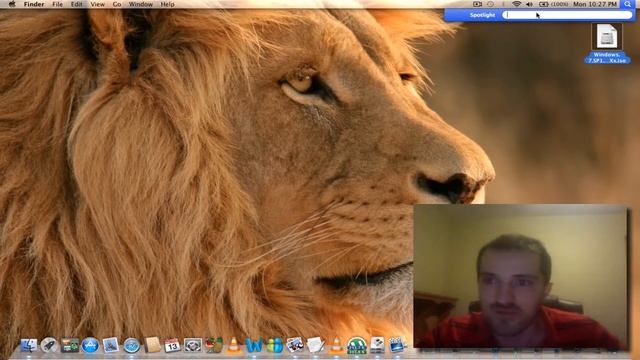The width and height of the screenshot is (640, 360).
Task: Launch Safari compass icon in dock
Action: (x=131, y=345)
